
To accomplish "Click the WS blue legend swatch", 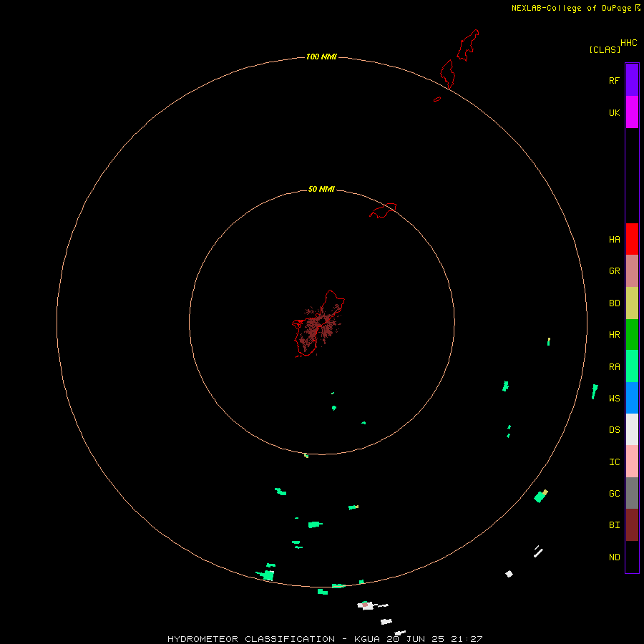I will [632, 398].
